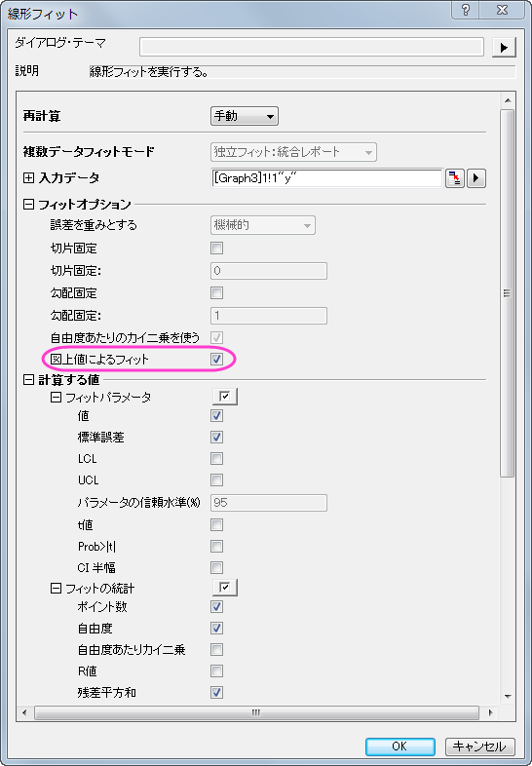Toggle all フィットパラメータ checkbox button

pos(225,397)
